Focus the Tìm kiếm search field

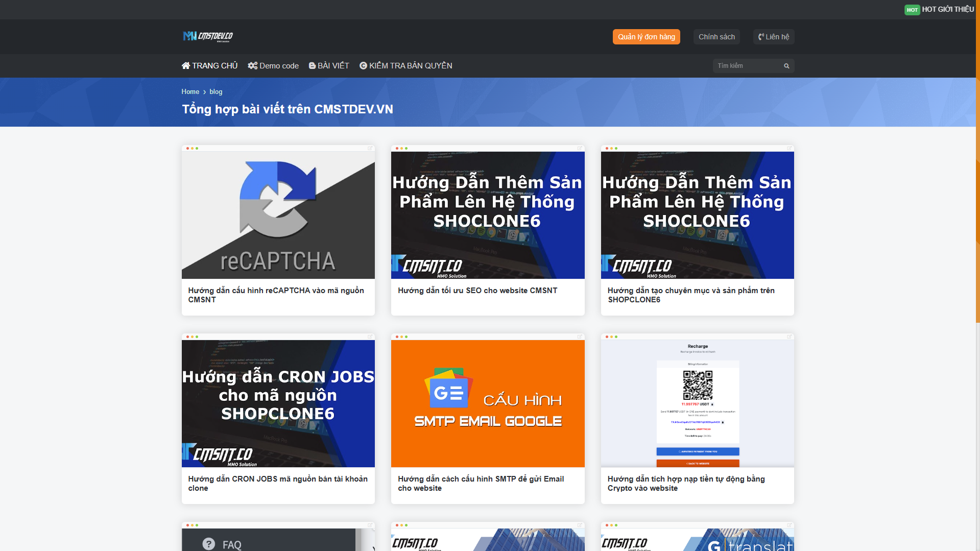pyautogui.click(x=747, y=66)
